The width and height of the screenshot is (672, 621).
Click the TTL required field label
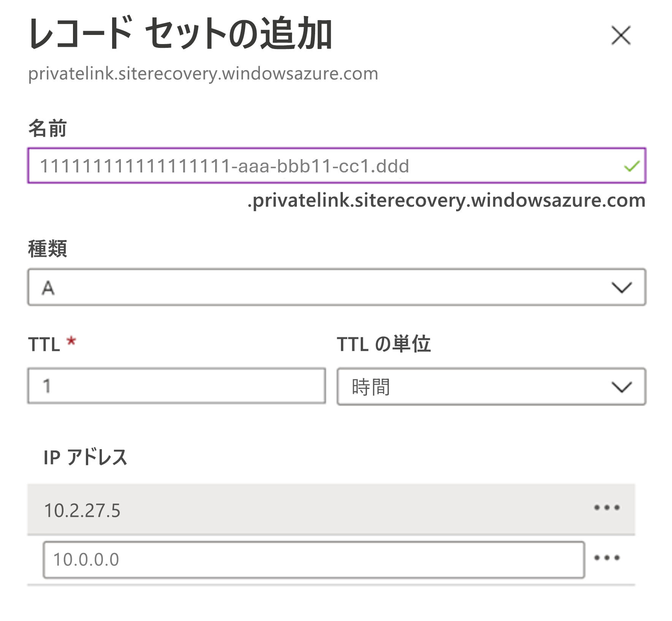point(52,344)
